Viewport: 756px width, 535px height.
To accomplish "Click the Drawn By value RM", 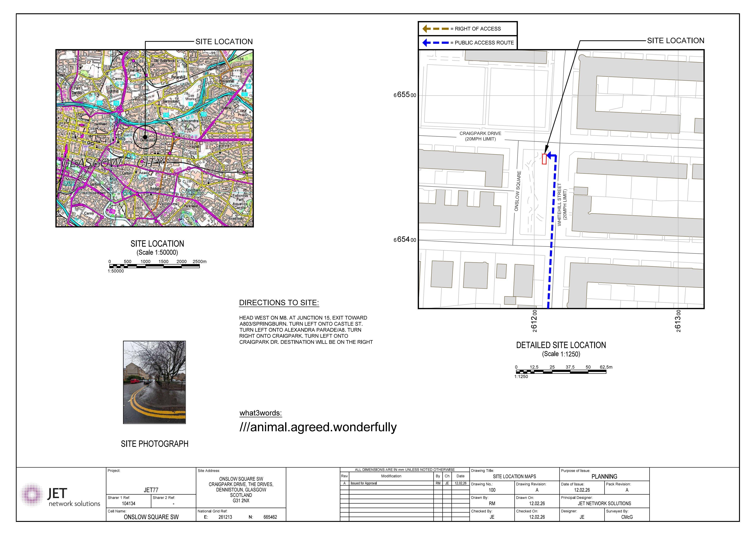I will [x=492, y=503].
